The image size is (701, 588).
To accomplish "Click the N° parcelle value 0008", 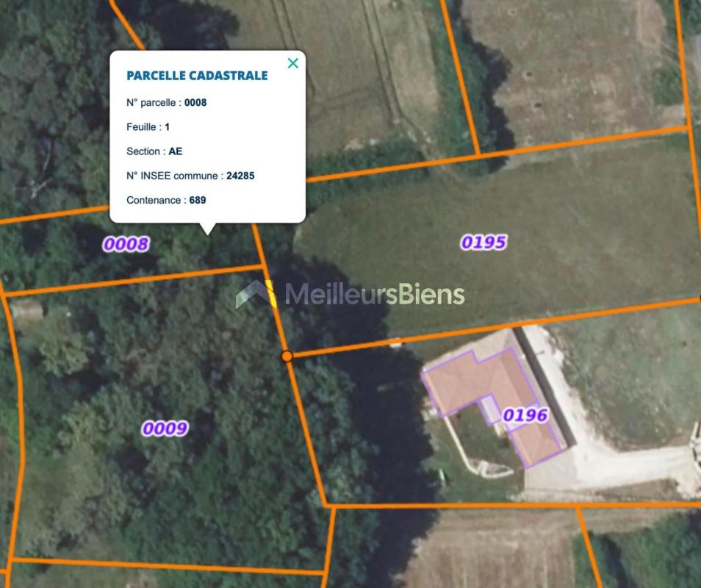I will 195,102.
